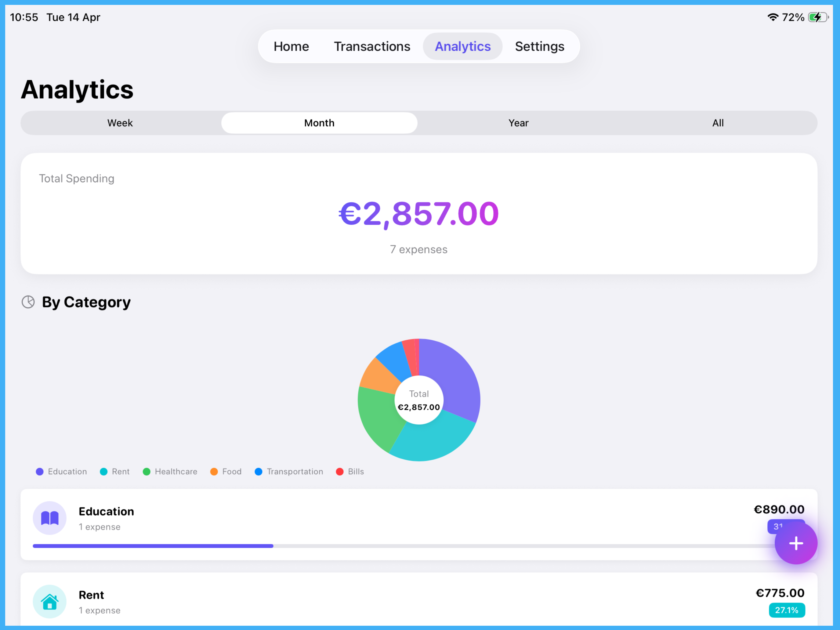
Task: Tap the Education book icon
Action: pyautogui.click(x=50, y=518)
